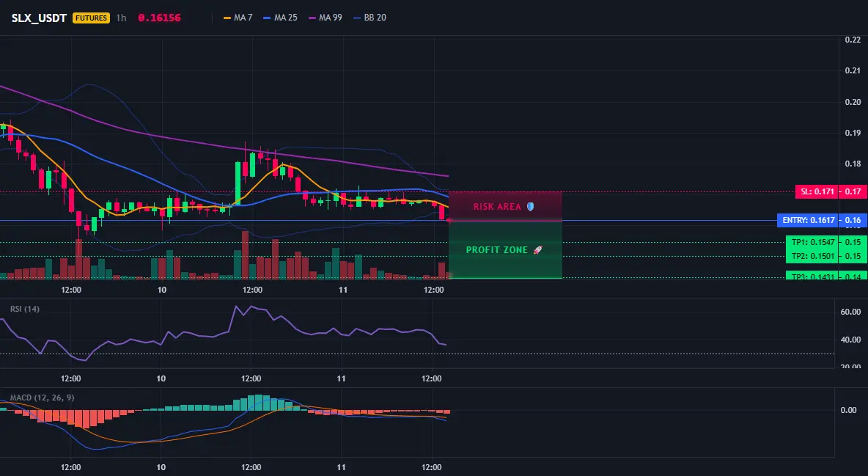
Task: Select the TP3: 0.1431 target label
Action: pyautogui.click(x=812, y=276)
